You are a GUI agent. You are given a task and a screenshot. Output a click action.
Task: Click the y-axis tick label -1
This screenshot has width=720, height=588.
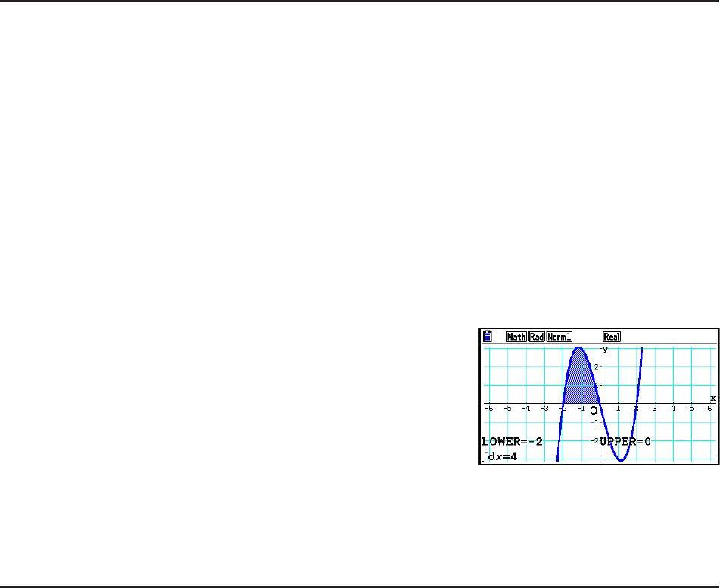595,423
